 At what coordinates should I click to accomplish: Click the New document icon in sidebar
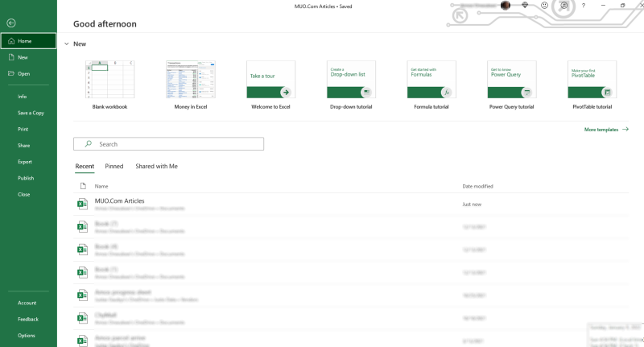tap(11, 57)
